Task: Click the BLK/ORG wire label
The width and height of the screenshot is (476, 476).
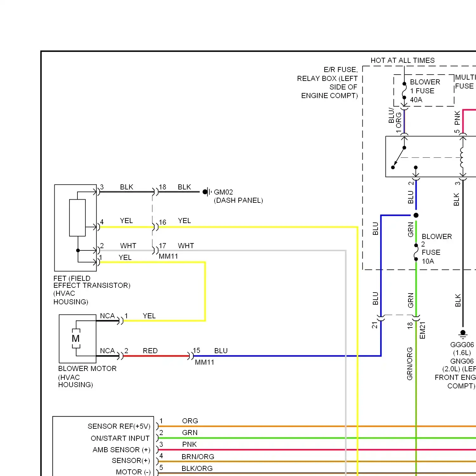Action: click(197, 468)
